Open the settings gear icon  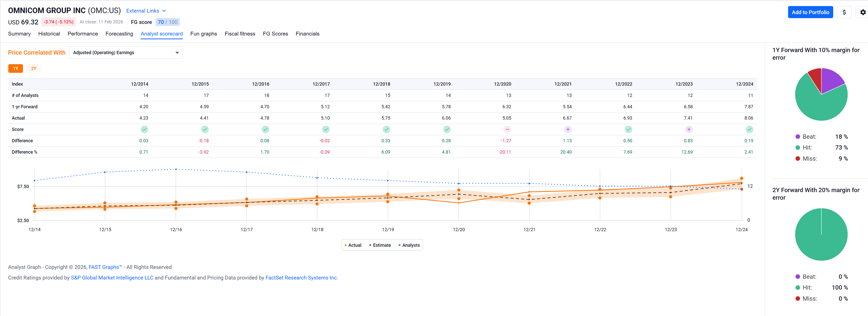(x=863, y=12)
